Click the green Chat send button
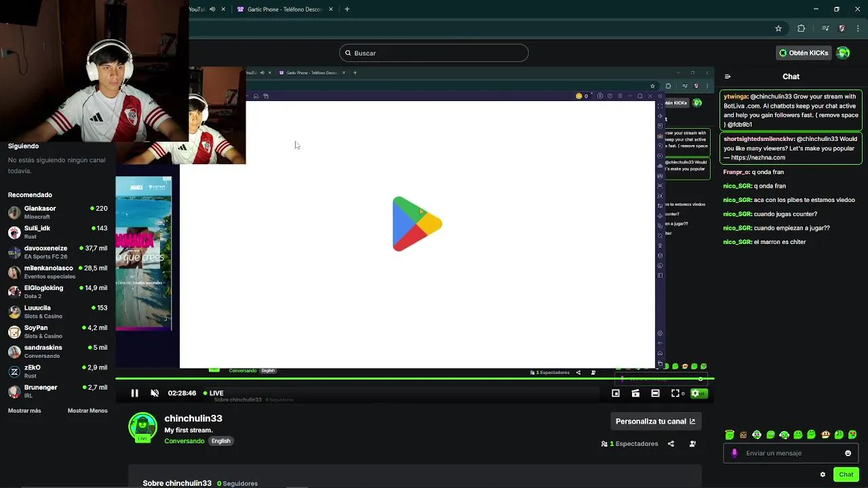Viewport: 868px width, 488px height. click(846, 474)
